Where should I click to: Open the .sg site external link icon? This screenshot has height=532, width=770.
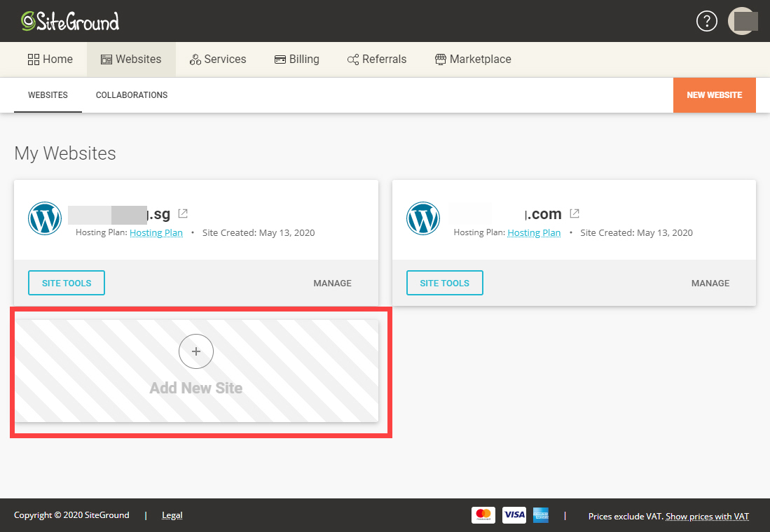coord(183,213)
